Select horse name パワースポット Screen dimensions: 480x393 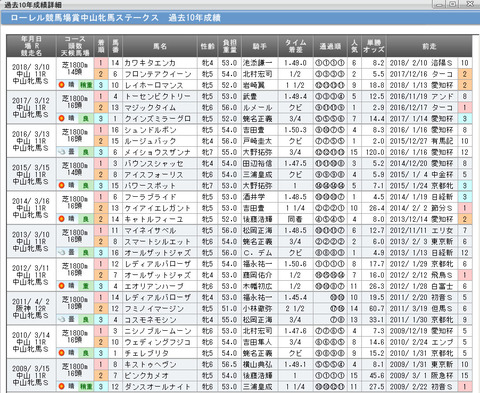tap(150, 186)
